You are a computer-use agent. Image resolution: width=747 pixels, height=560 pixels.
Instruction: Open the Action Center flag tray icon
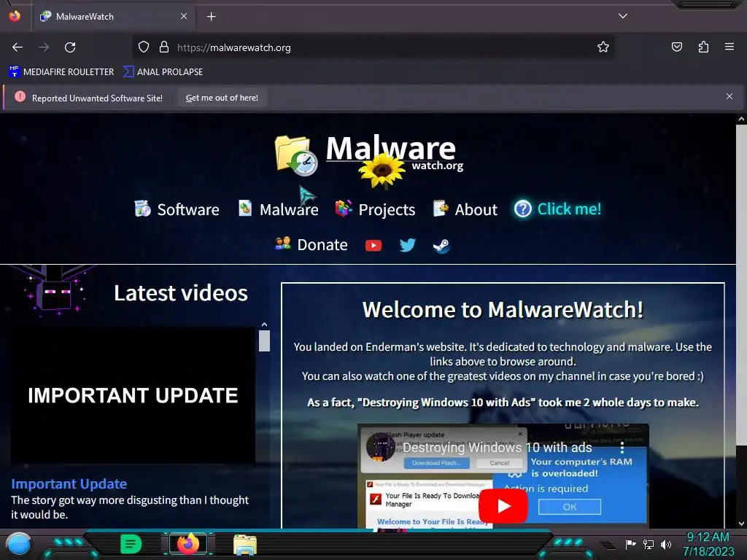point(630,544)
